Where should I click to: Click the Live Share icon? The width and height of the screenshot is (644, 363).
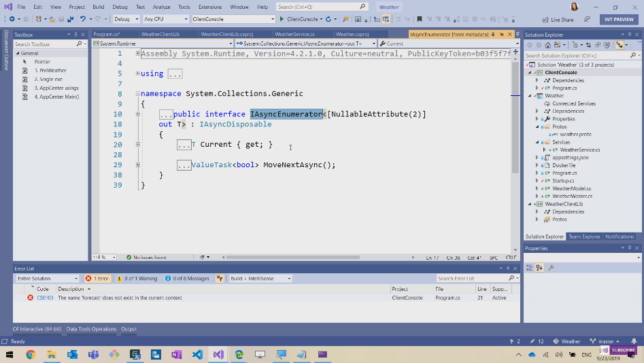point(545,20)
